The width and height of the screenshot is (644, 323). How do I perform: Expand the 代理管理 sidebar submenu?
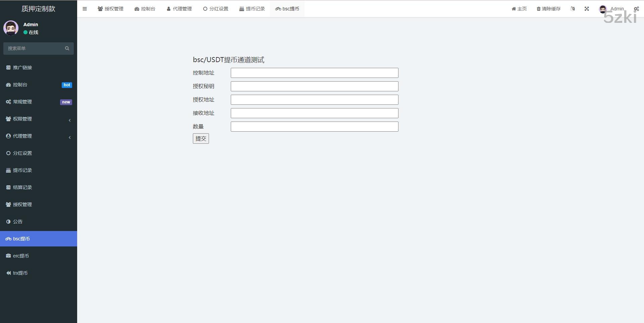(39, 136)
